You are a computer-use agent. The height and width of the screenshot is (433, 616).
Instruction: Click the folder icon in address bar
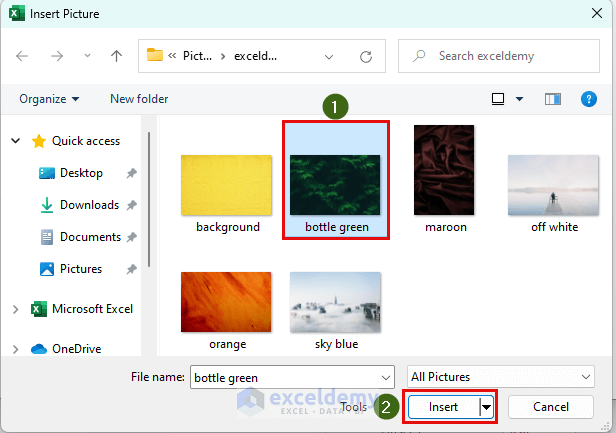(155, 55)
